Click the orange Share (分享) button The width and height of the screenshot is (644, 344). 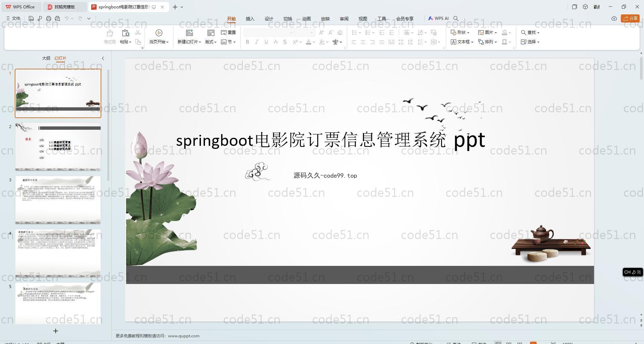point(630,18)
